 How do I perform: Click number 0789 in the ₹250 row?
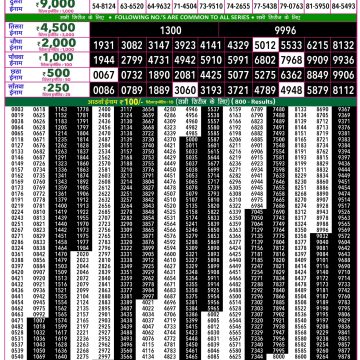132,90
